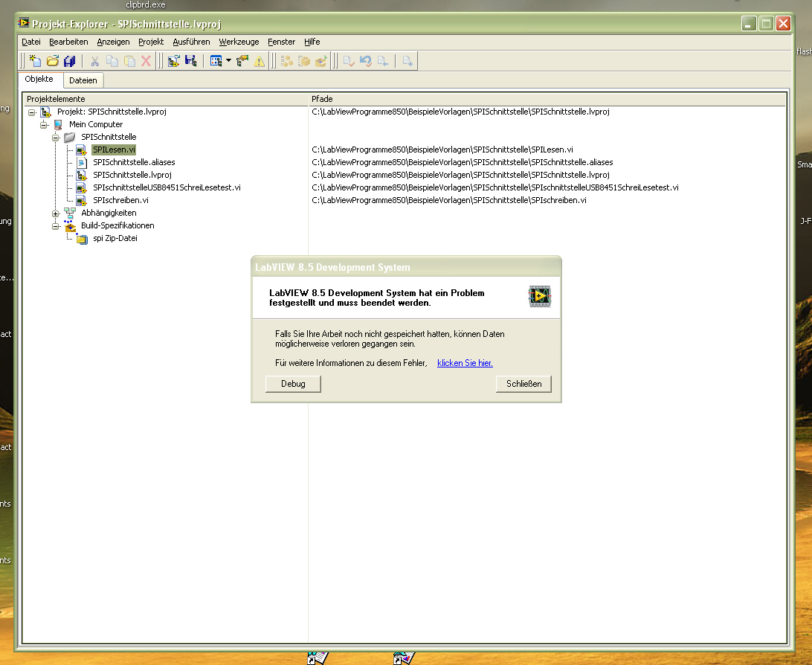Select the Abhängigkeiten label
Image resolution: width=812 pixels, height=665 pixels.
109,213
